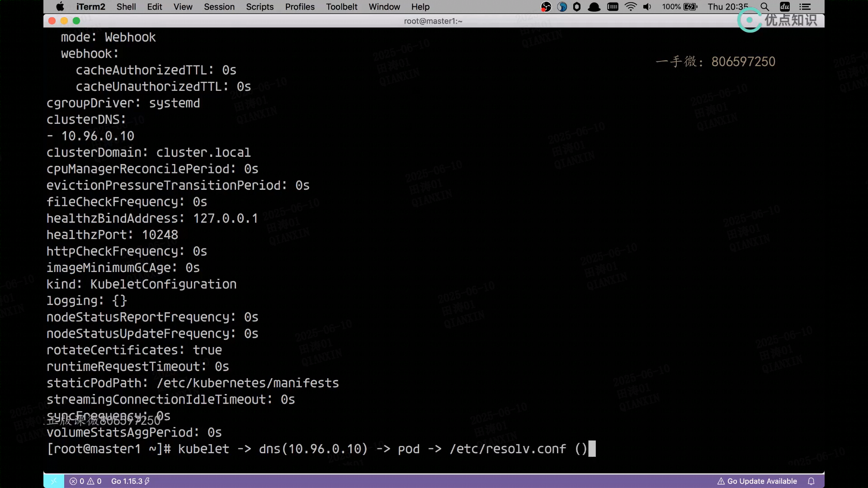Click the remote window icon in status bar
Screen dimensions: 868x488
[x=54, y=481]
